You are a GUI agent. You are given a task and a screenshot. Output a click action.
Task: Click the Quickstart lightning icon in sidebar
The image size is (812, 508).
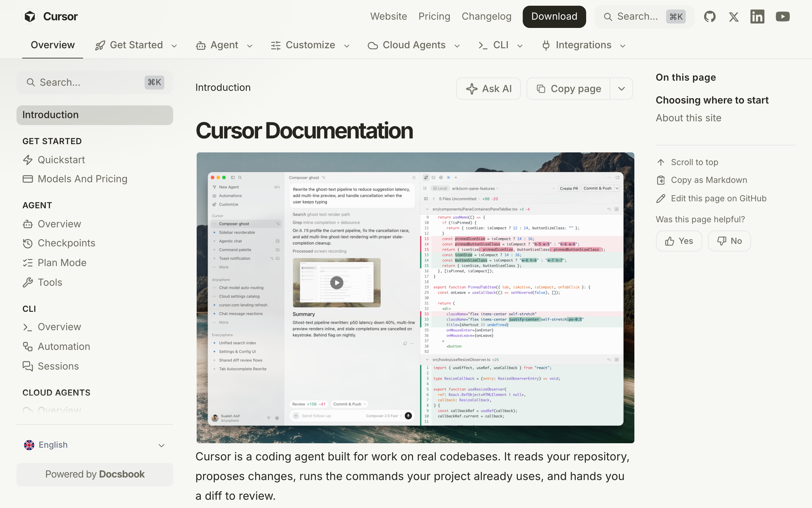(x=28, y=160)
